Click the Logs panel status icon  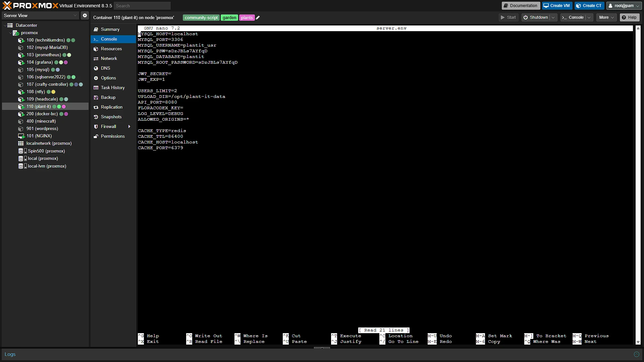636,354
